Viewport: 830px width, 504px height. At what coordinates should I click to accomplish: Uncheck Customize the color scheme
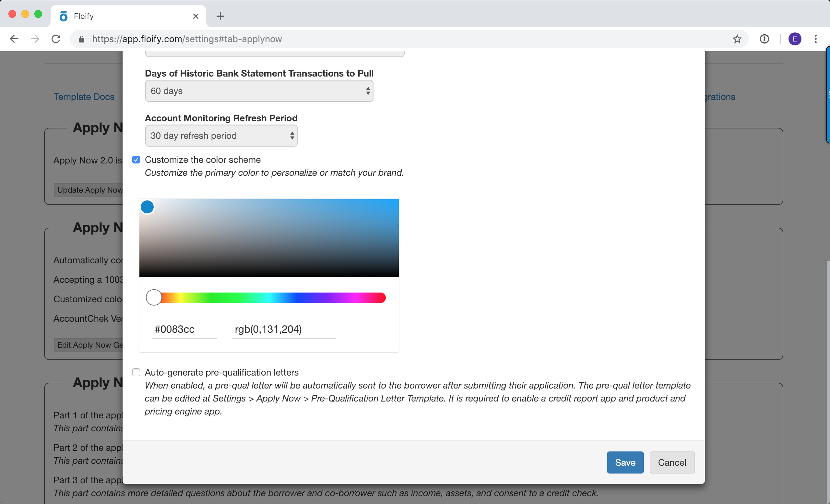coord(136,160)
